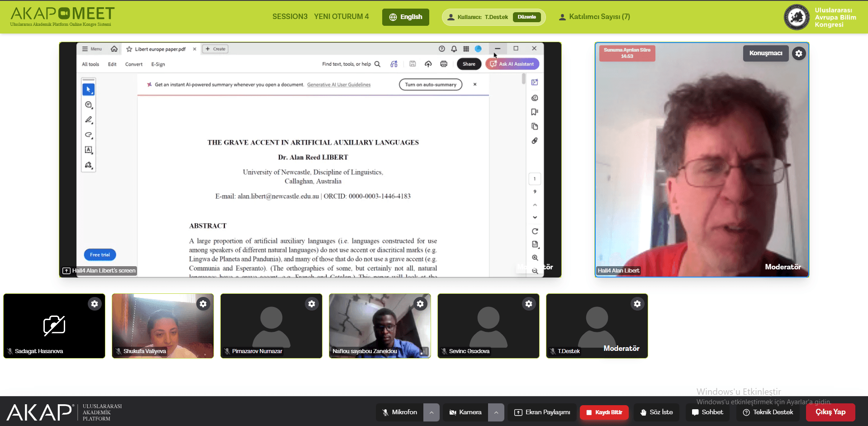Open settings gear on Alan Libert speaker video
The width and height of the screenshot is (868, 426).
click(799, 53)
